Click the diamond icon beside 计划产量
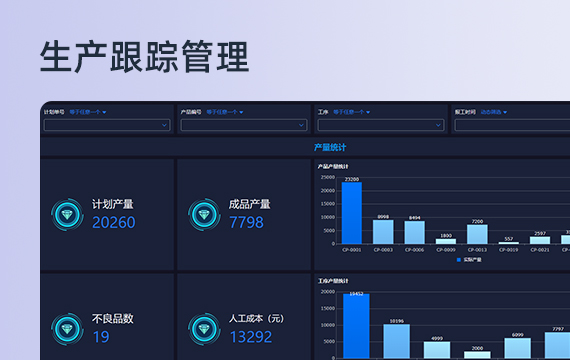This screenshot has width=570, height=360. click(x=67, y=215)
